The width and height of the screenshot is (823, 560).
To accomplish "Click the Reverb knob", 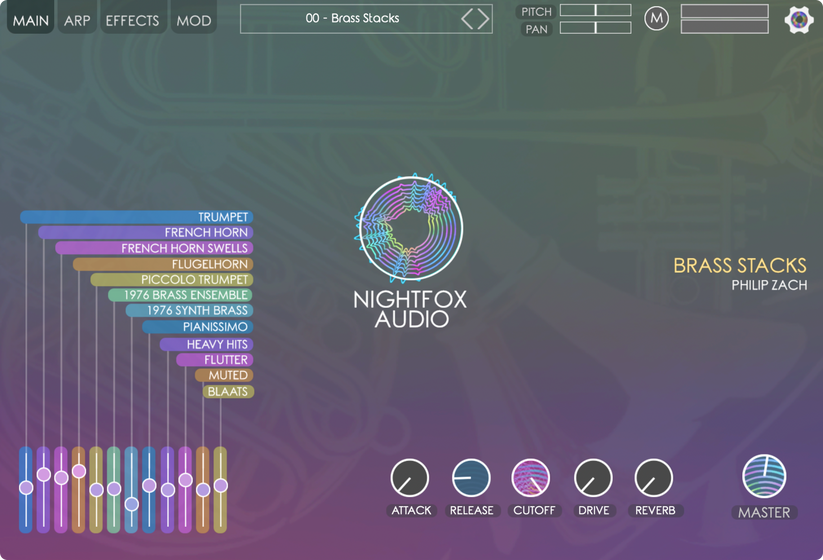I will pos(654,478).
